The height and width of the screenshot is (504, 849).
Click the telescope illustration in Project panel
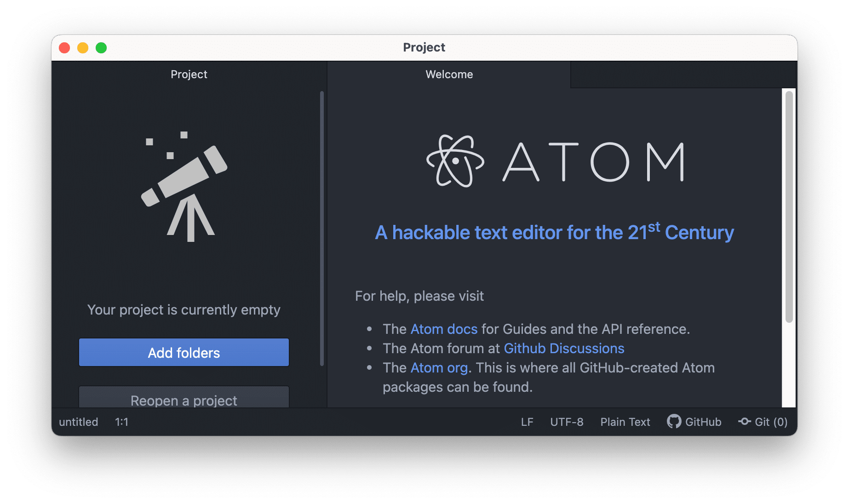coord(184,189)
